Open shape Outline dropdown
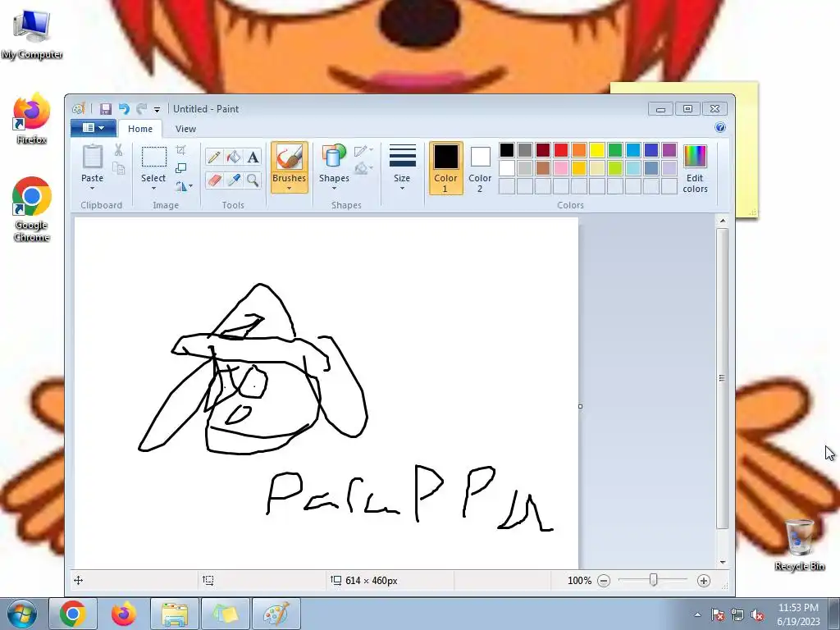Image resolution: width=840 pixels, height=630 pixels. click(x=363, y=151)
